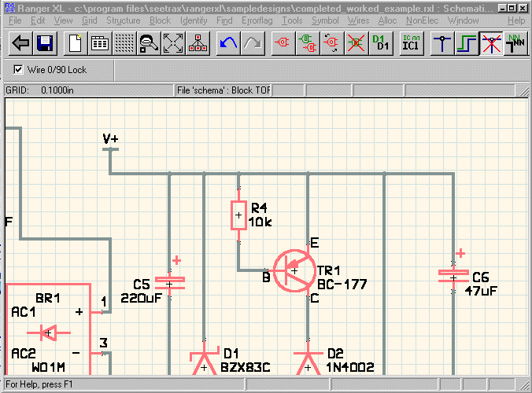Click the Ranger XL title bar icon
This screenshot has width=532, height=393.
tap(10, 8)
